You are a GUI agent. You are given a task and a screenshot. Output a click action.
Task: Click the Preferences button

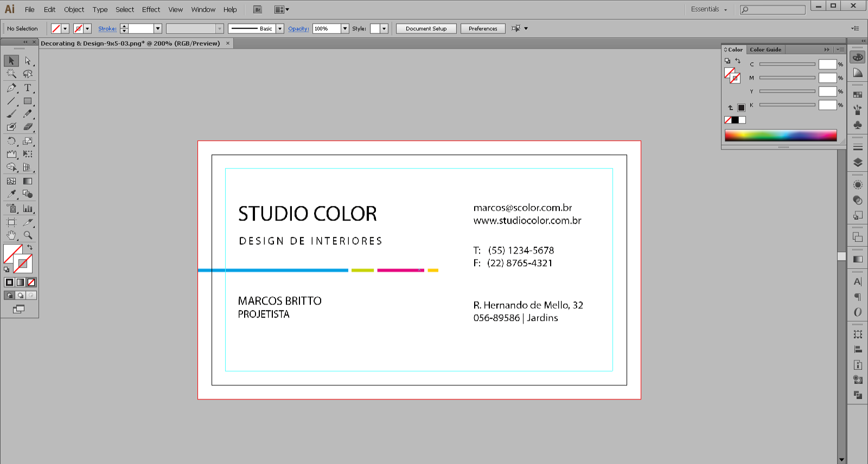click(x=483, y=29)
